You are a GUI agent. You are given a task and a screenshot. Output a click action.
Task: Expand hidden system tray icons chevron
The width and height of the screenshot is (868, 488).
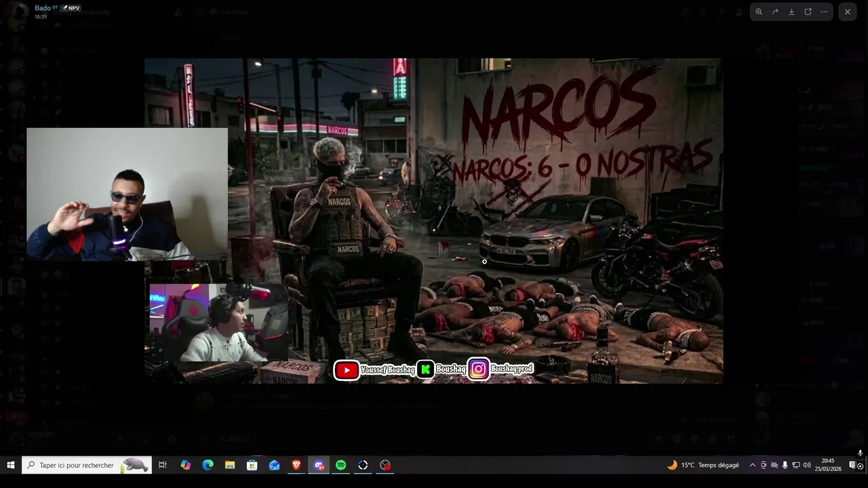tap(752, 465)
